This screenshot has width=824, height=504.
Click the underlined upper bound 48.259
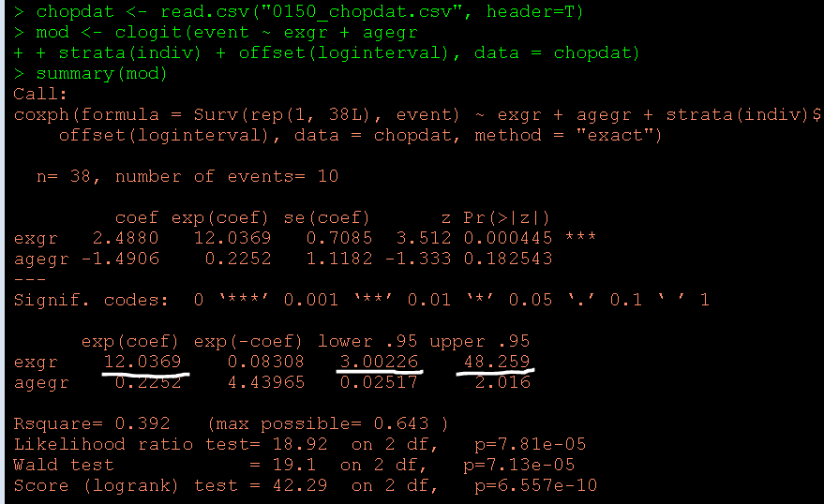click(x=496, y=362)
